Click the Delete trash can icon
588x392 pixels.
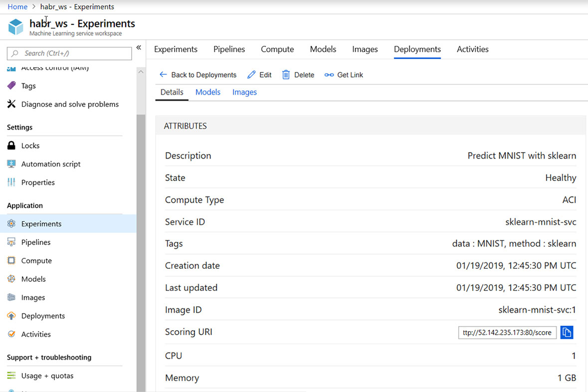(286, 75)
